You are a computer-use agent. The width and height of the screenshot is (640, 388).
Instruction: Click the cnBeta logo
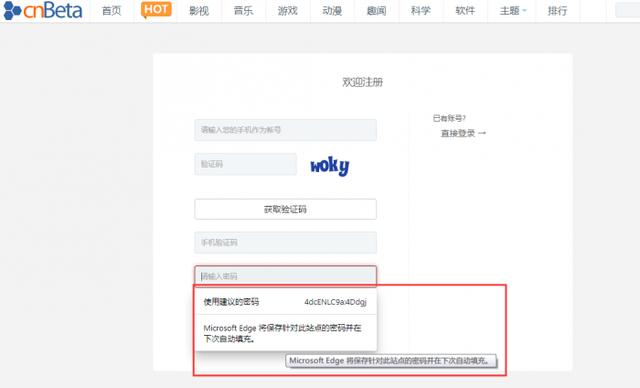(43, 10)
